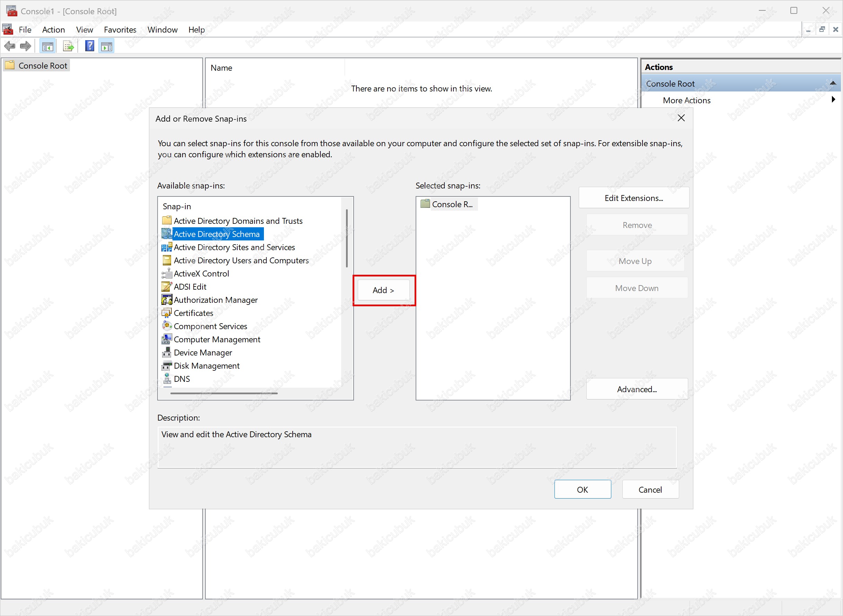This screenshot has width=843, height=616.
Task: Click the Computer Management icon
Action: [167, 339]
